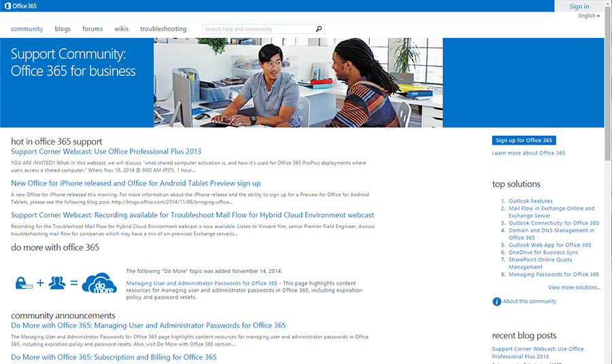Open Do More: Managing User and Administrator Passwords announcement
The width and height of the screenshot is (612, 364).
[x=148, y=325]
